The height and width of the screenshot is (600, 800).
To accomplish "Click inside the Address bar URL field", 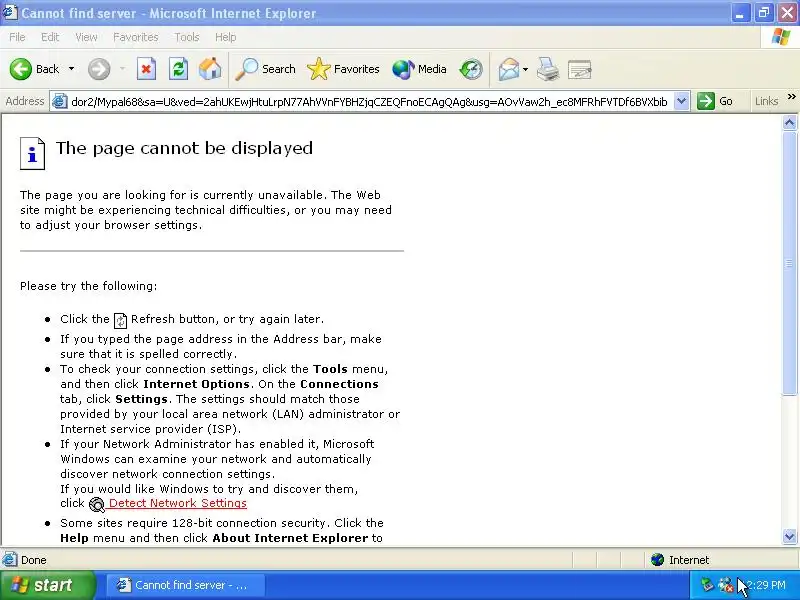I will [x=369, y=102].
